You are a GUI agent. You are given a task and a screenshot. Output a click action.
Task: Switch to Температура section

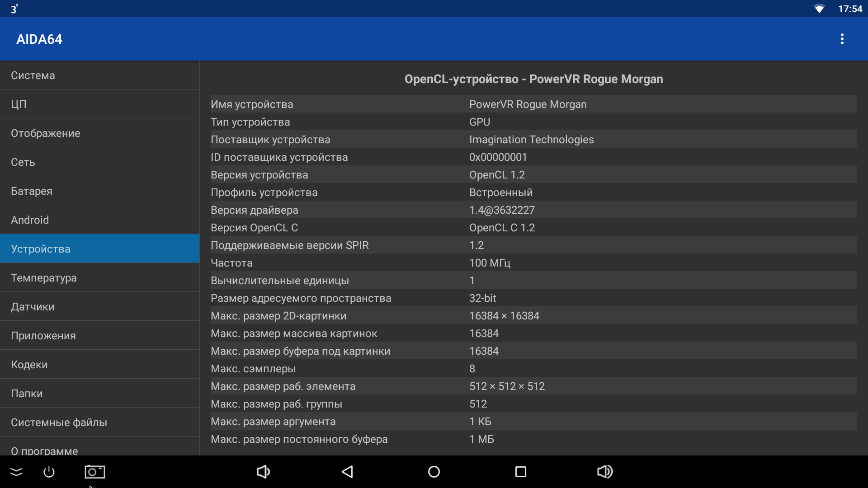(x=99, y=278)
